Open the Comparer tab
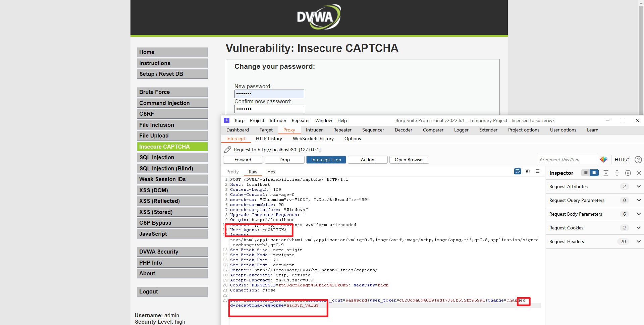This screenshot has height=325, width=644. 433,130
